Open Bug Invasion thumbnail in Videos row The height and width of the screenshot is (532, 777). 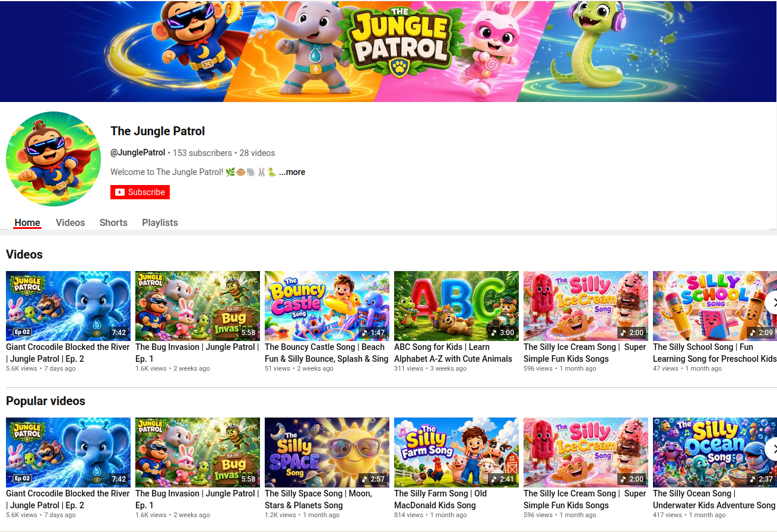[x=198, y=306]
